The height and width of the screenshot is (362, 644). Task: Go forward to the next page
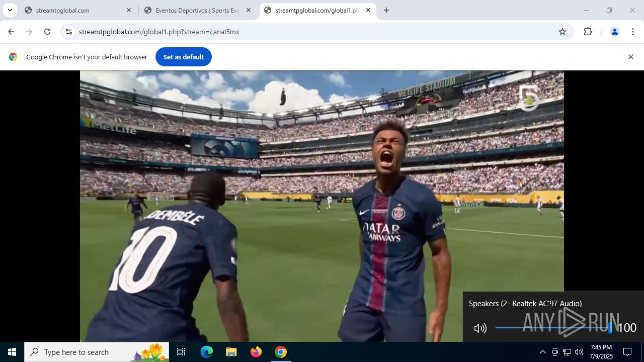[x=29, y=32]
